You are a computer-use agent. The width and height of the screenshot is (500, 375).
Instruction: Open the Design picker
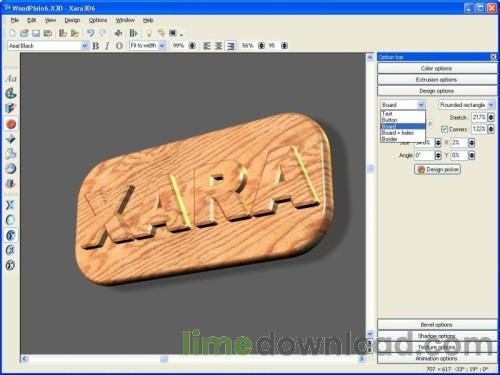438,169
